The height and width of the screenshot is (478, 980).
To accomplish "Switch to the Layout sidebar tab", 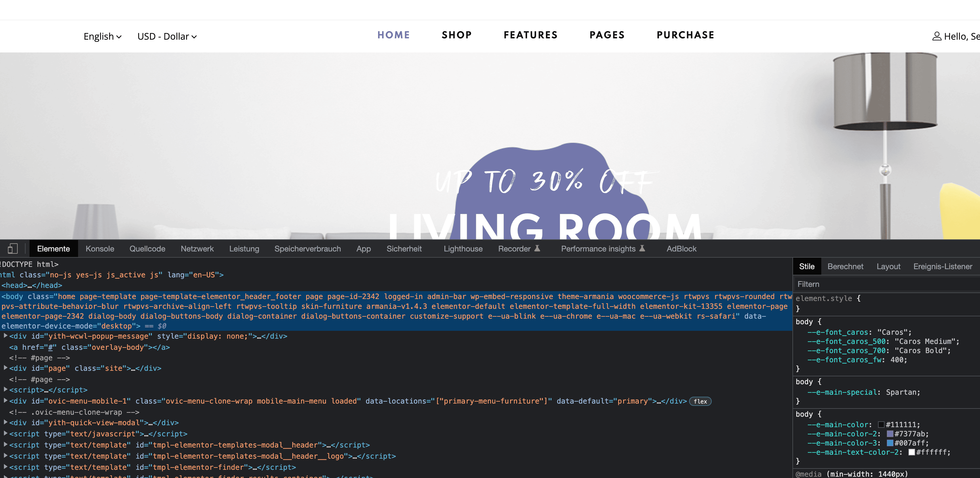I will (888, 266).
